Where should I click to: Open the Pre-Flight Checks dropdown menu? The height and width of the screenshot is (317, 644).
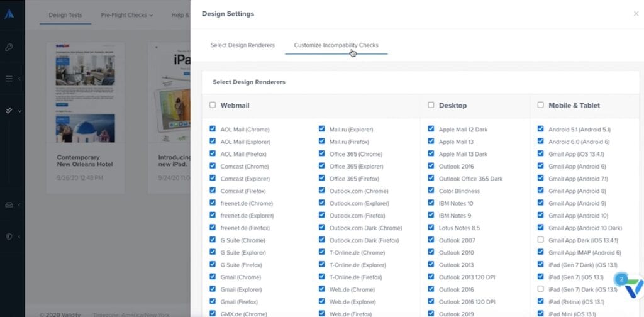(x=127, y=15)
